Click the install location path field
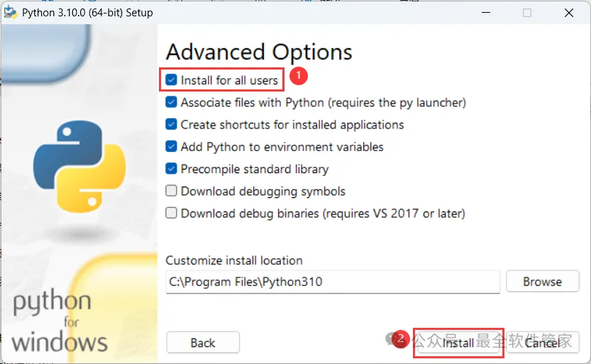 [x=333, y=282]
